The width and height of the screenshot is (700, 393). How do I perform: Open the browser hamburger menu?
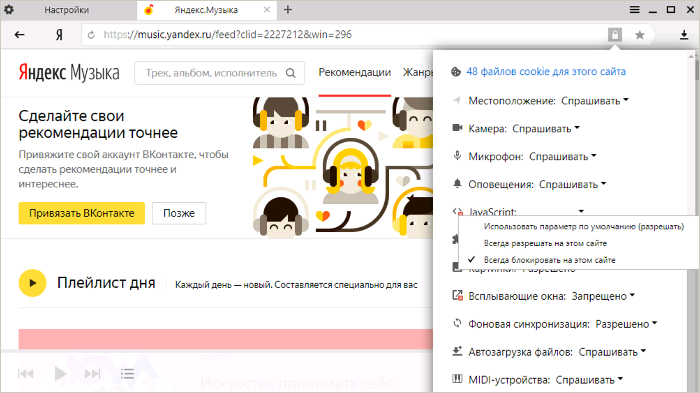634,9
